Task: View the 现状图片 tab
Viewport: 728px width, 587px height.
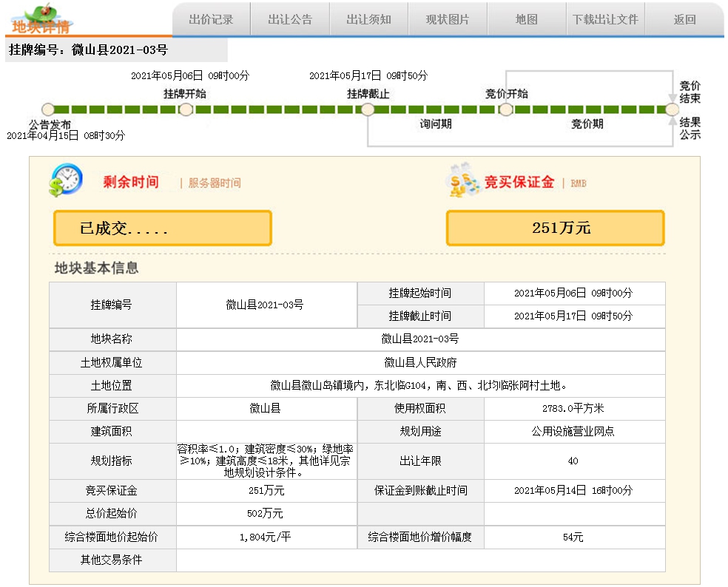Action: [448, 19]
